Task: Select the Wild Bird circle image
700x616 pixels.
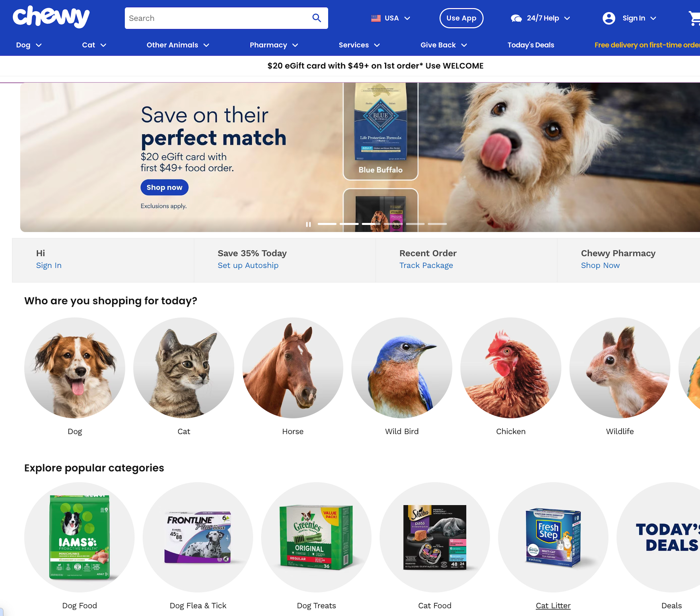Action: [x=402, y=368]
